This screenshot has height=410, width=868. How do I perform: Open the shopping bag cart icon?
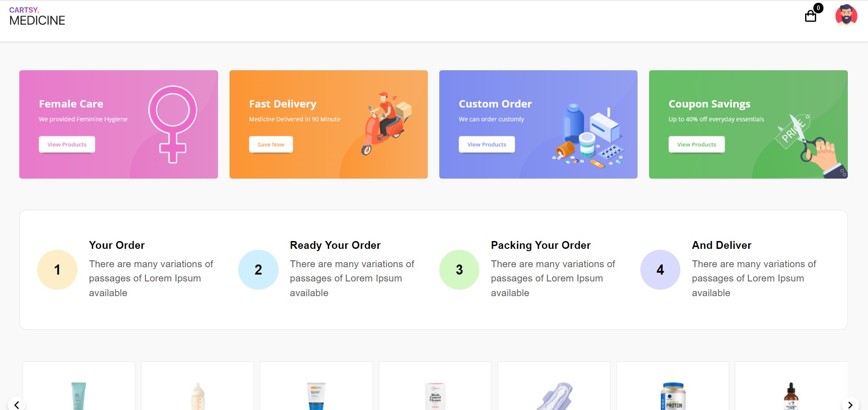tap(811, 17)
